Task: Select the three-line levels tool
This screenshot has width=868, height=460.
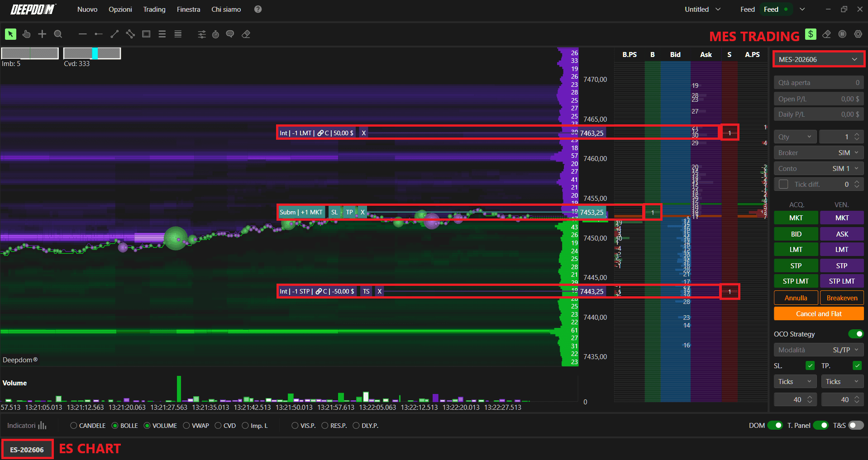Action: (x=162, y=34)
